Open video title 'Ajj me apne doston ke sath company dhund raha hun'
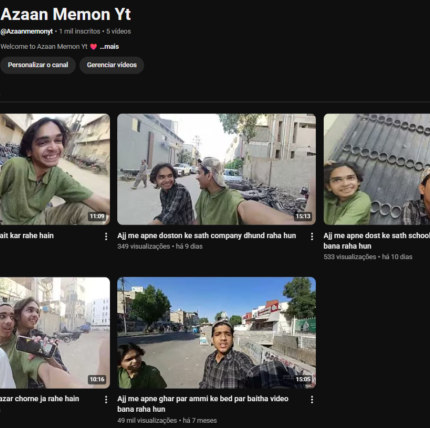The height and width of the screenshot is (428, 430). 207,236
